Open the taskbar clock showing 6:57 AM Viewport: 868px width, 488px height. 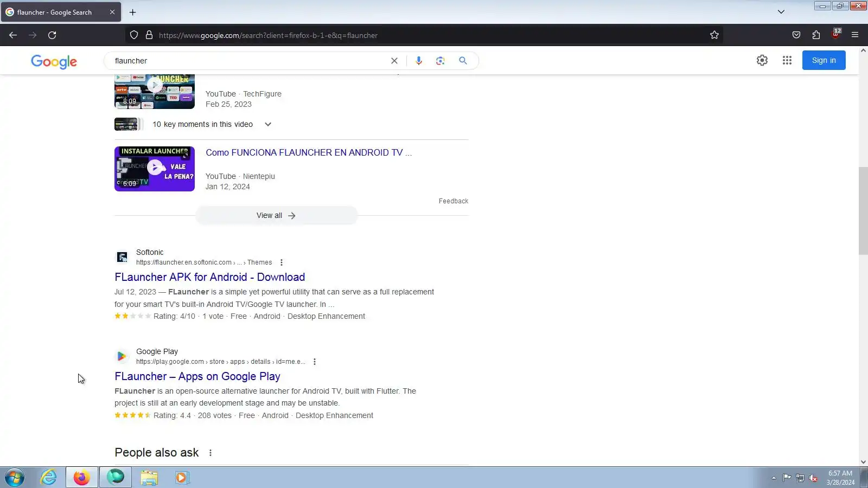click(x=840, y=478)
